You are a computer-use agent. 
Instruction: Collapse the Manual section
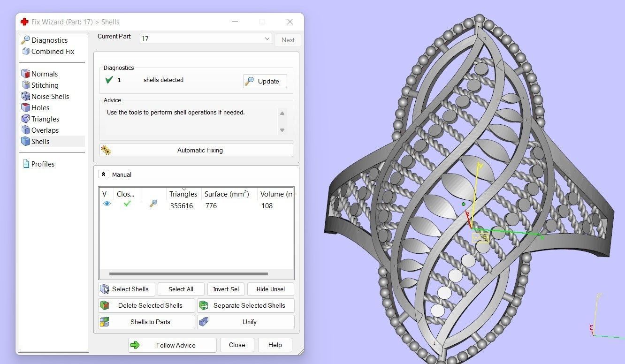click(x=104, y=174)
